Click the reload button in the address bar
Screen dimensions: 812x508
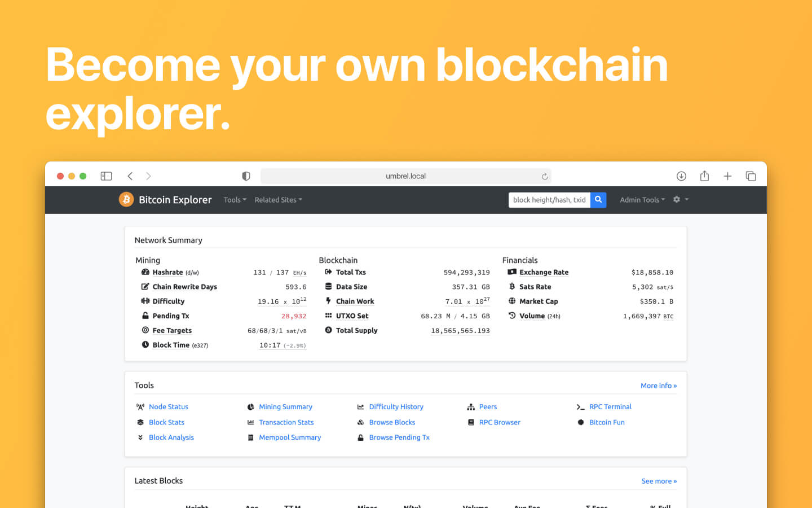coord(544,176)
